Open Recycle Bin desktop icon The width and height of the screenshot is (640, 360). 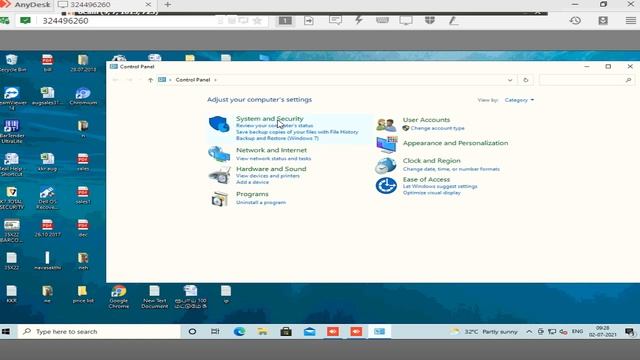click(12, 63)
